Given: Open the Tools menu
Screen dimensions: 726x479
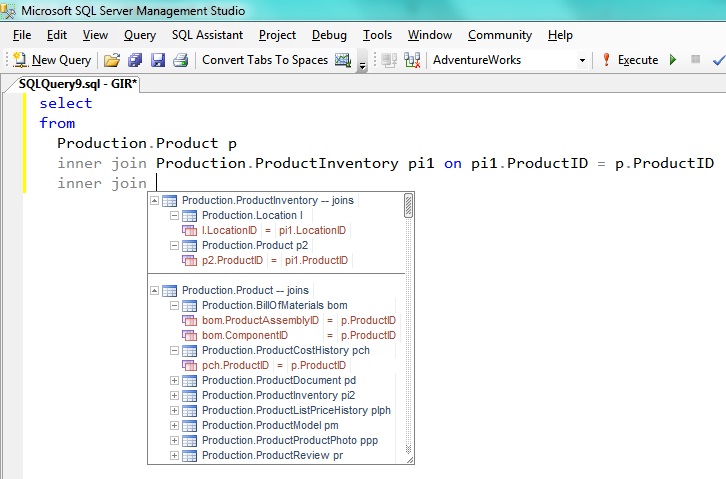Looking at the screenshot, I should (x=377, y=35).
